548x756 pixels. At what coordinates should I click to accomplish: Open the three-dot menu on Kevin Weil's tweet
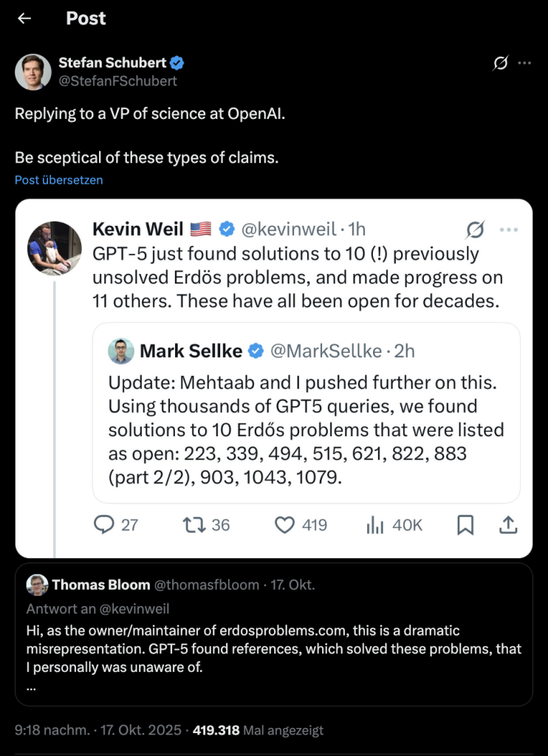tap(509, 230)
